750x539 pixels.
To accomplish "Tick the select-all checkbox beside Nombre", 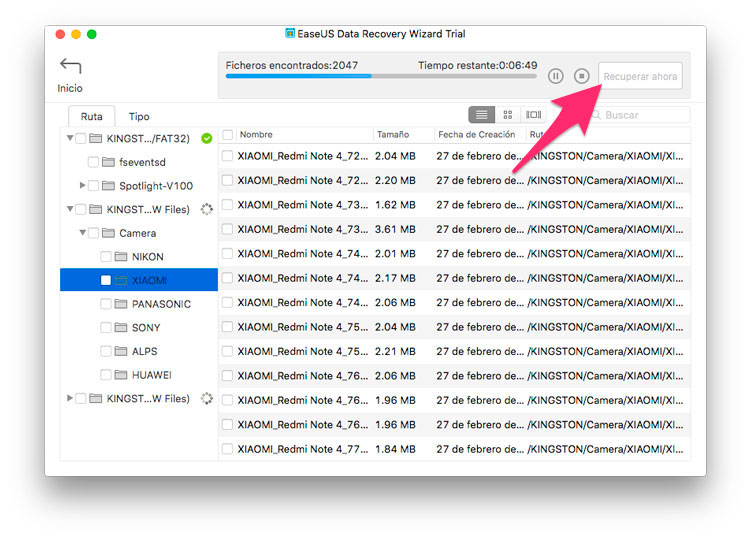I will pos(228,135).
